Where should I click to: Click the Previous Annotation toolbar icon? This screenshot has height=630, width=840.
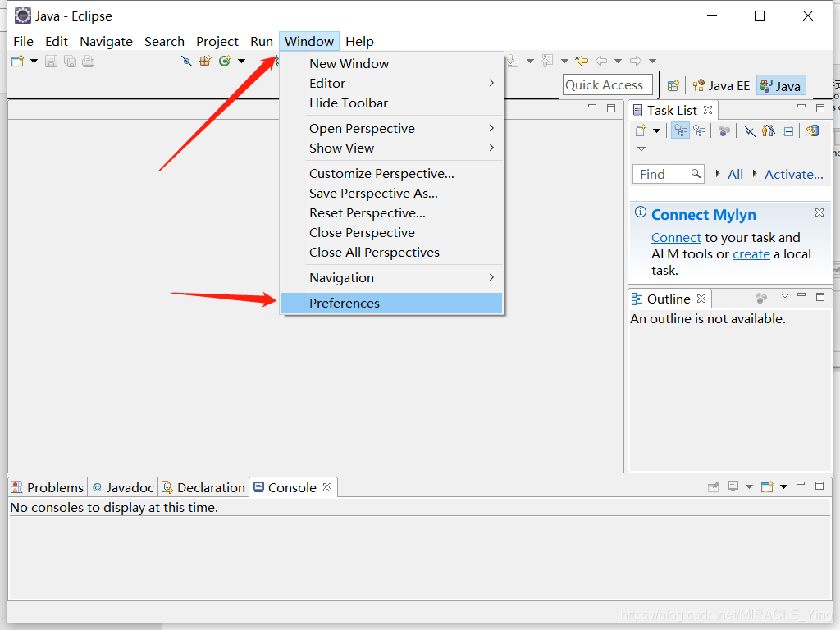click(x=547, y=61)
